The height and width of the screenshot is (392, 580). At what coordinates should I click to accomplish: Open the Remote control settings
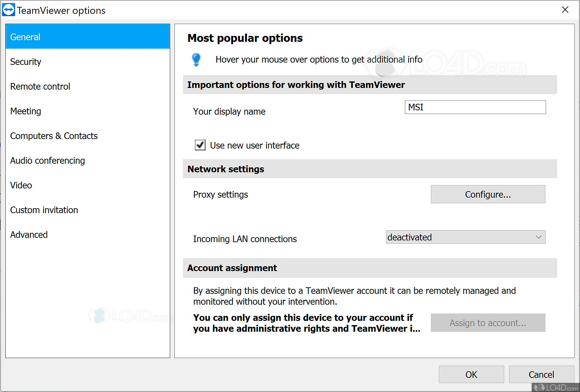click(x=40, y=86)
